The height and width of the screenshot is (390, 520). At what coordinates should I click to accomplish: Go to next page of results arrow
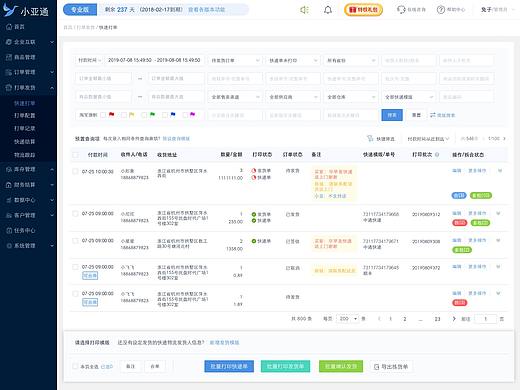pyautogui.click(x=454, y=319)
